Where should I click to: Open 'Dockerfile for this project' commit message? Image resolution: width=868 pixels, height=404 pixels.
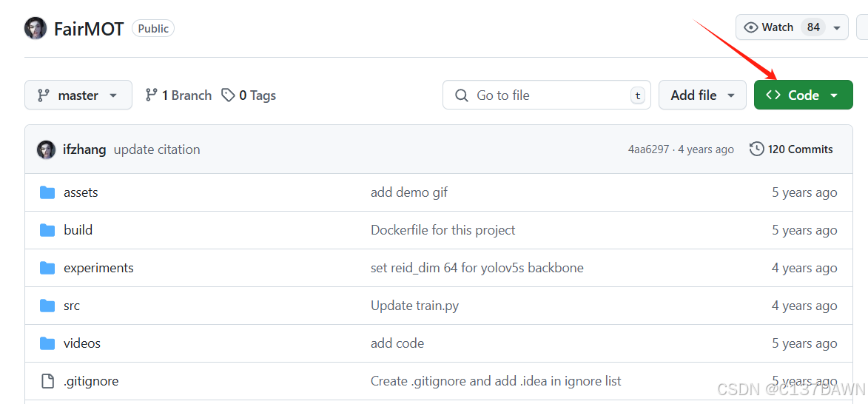tap(443, 230)
